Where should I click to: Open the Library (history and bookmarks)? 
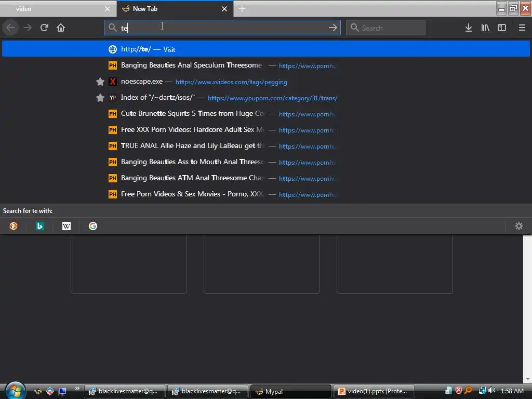pos(485,28)
